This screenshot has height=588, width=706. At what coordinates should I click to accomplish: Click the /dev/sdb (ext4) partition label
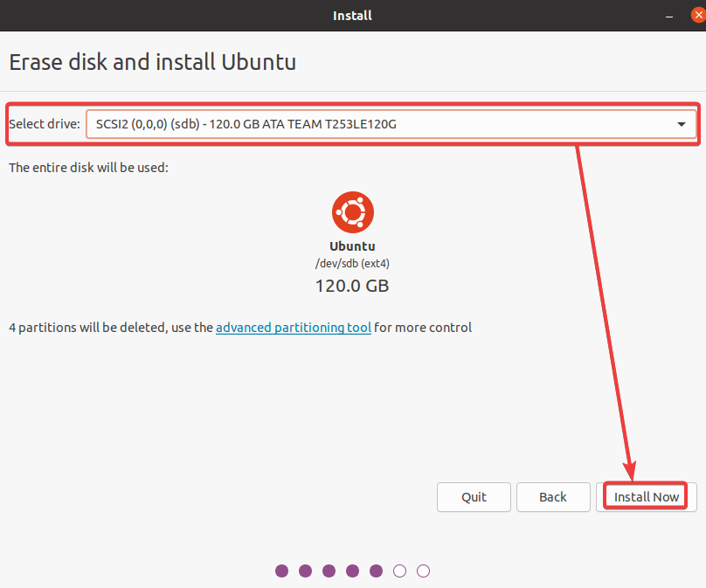(x=352, y=263)
